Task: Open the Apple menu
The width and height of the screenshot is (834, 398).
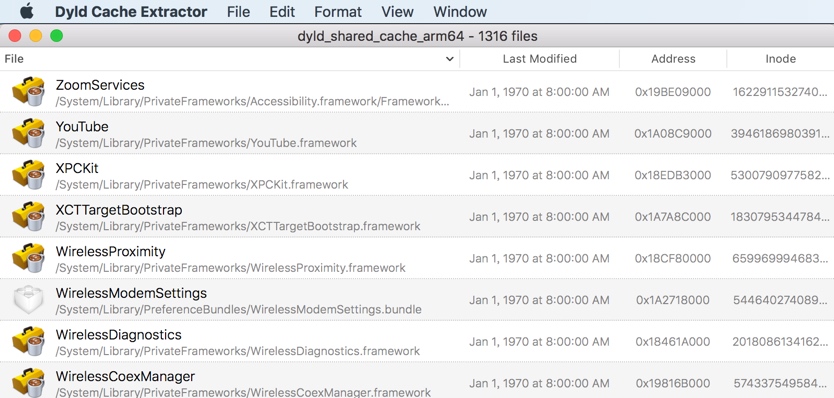Action: click(x=26, y=11)
